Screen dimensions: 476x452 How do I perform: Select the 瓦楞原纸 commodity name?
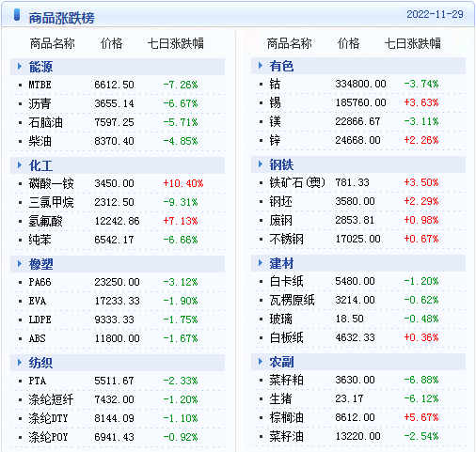click(x=292, y=300)
